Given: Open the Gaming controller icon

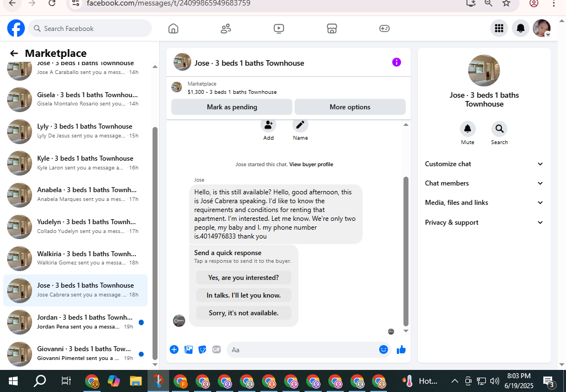Looking at the screenshot, I should click(385, 29).
